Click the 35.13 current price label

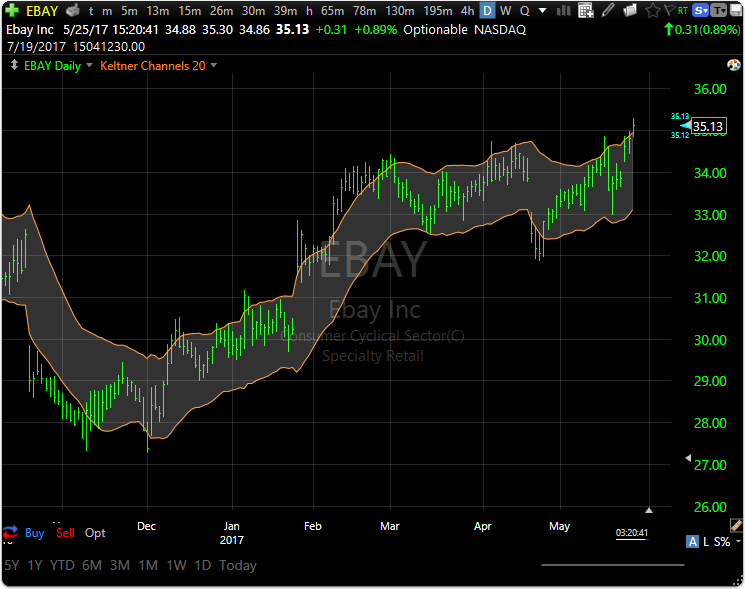(x=708, y=126)
